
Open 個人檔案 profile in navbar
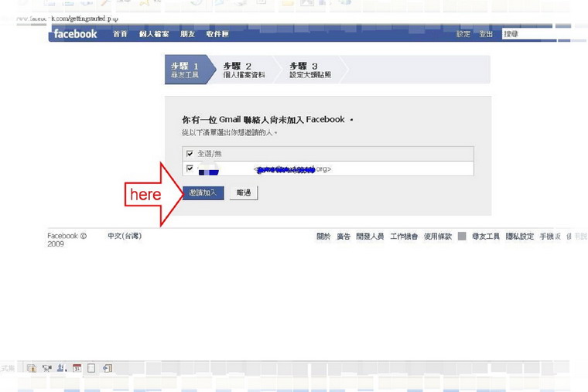coord(154,34)
